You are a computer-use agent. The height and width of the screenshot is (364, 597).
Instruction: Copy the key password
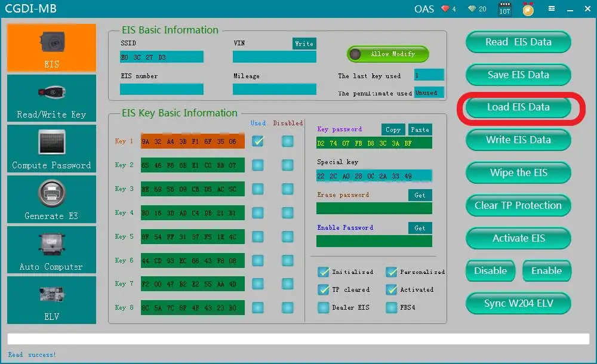pyautogui.click(x=393, y=129)
